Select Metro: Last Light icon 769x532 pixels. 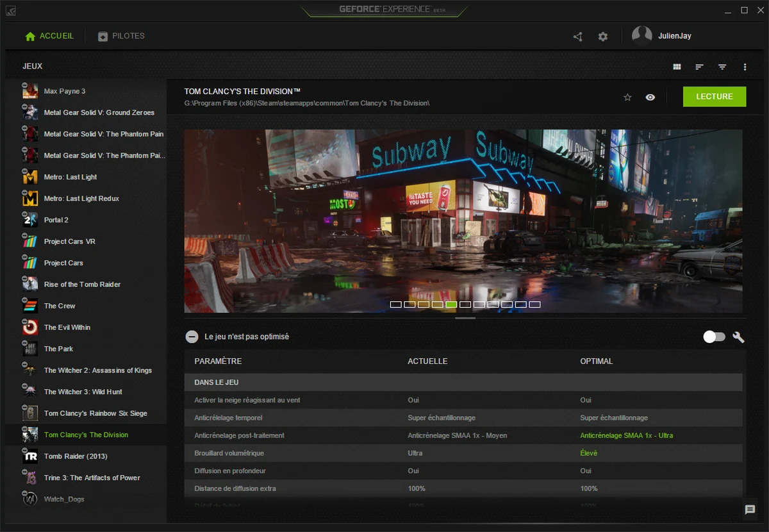[30, 177]
